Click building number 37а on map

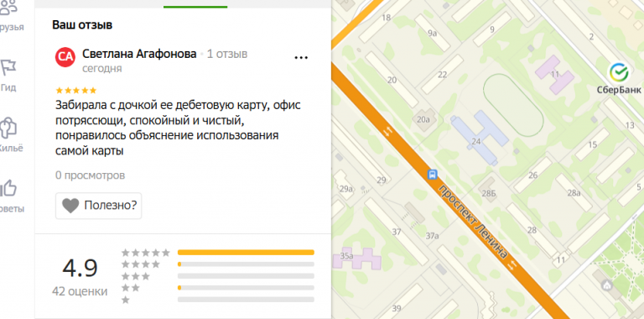coord(432,236)
